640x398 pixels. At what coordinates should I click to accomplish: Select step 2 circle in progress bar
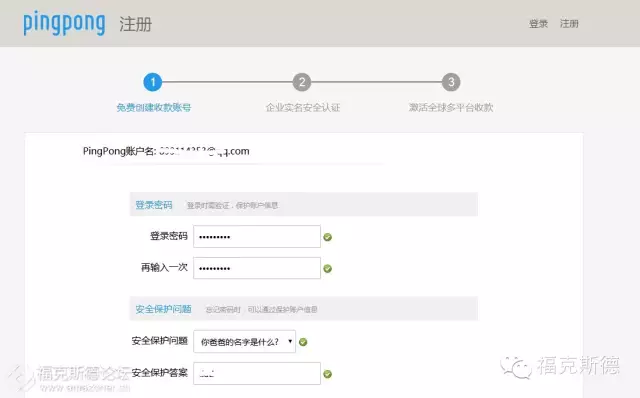(x=302, y=82)
